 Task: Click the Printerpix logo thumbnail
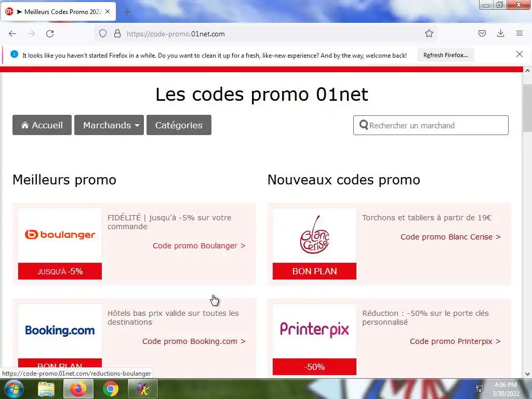[x=314, y=331]
